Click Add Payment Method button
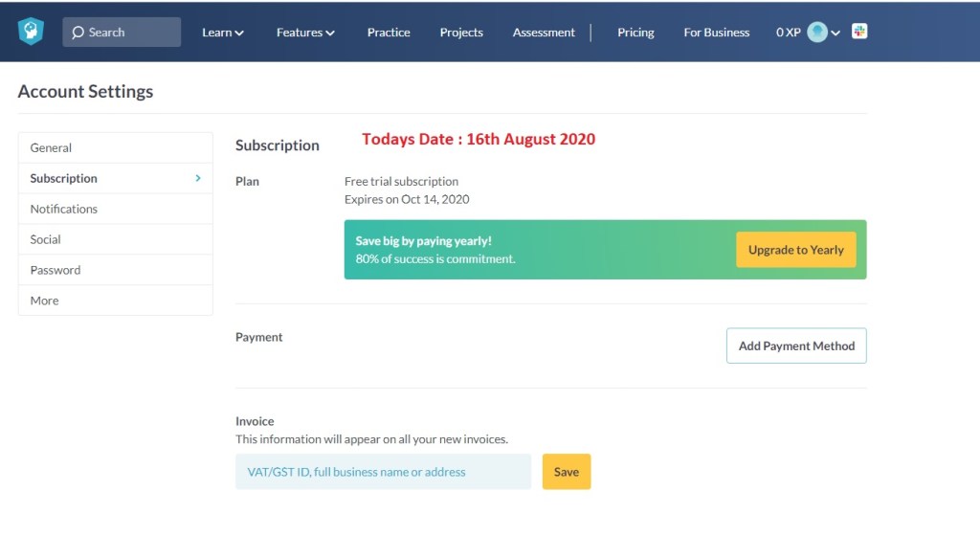Viewport: 980px width, 535px height. click(x=796, y=346)
